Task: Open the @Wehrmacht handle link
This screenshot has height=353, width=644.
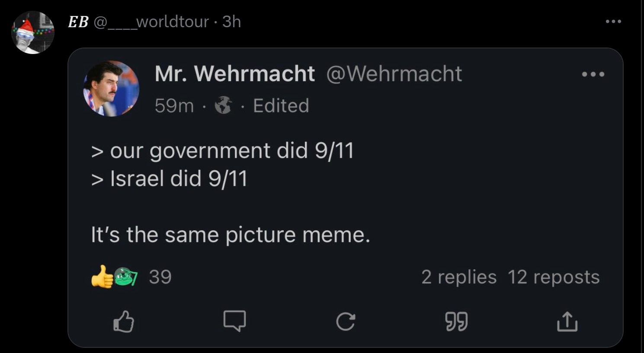Action: point(394,73)
